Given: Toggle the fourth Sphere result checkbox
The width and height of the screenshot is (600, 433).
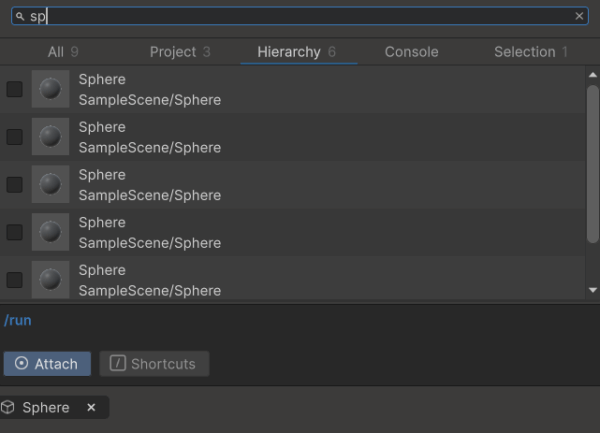Looking at the screenshot, I should [15, 232].
